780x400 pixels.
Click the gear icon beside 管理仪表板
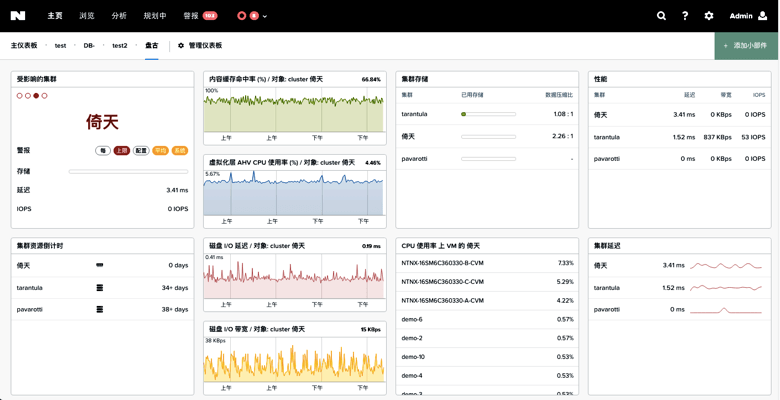click(181, 46)
